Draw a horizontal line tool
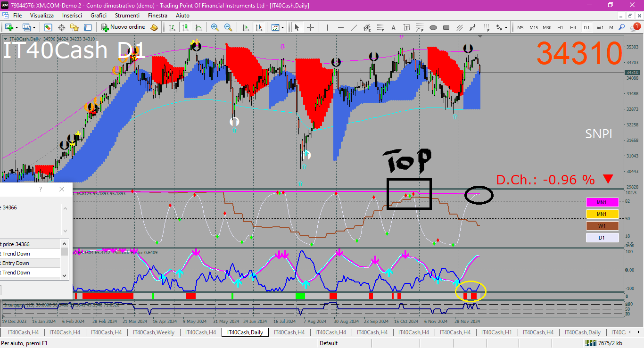This screenshot has height=348, width=644. [x=341, y=27]
